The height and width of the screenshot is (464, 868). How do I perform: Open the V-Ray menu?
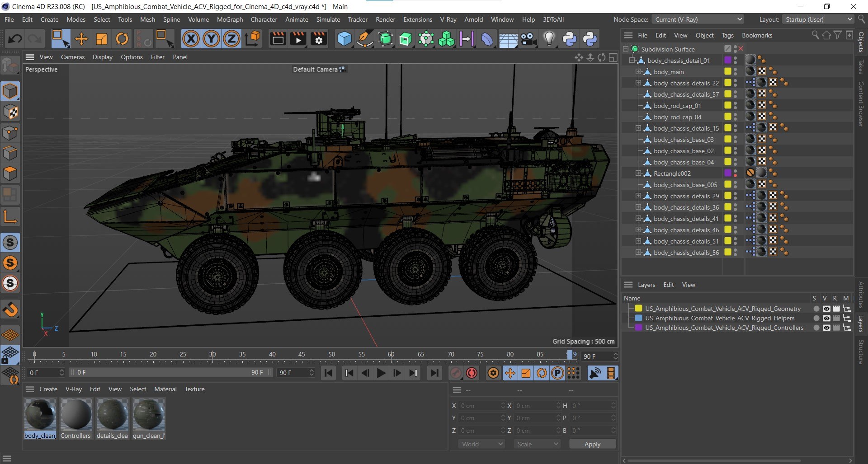click(448, 19)
